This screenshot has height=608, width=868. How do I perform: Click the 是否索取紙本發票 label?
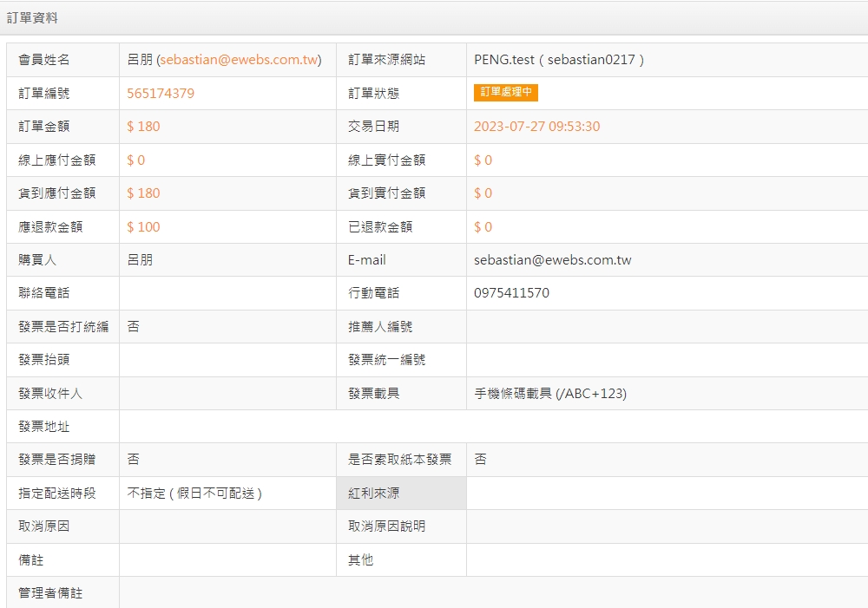[399, 459]
